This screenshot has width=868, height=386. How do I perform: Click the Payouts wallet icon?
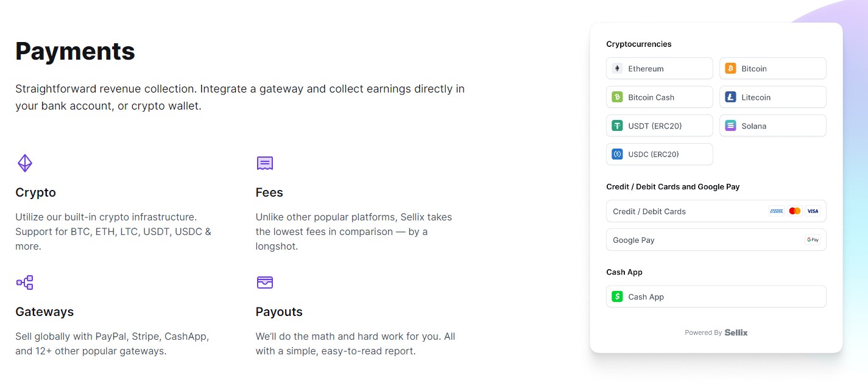(265, 282)
